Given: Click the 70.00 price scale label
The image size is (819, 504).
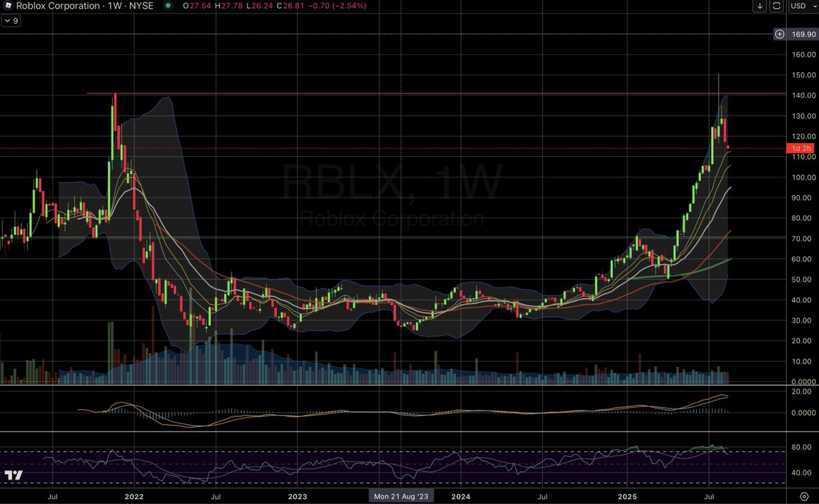Looking at the screenshot, I should (802, 239).
